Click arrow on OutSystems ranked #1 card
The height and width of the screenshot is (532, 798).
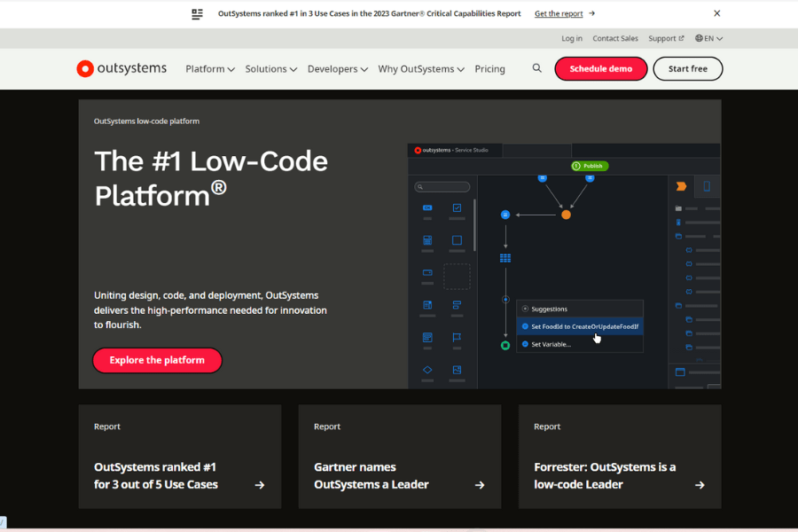pos(260,485)
